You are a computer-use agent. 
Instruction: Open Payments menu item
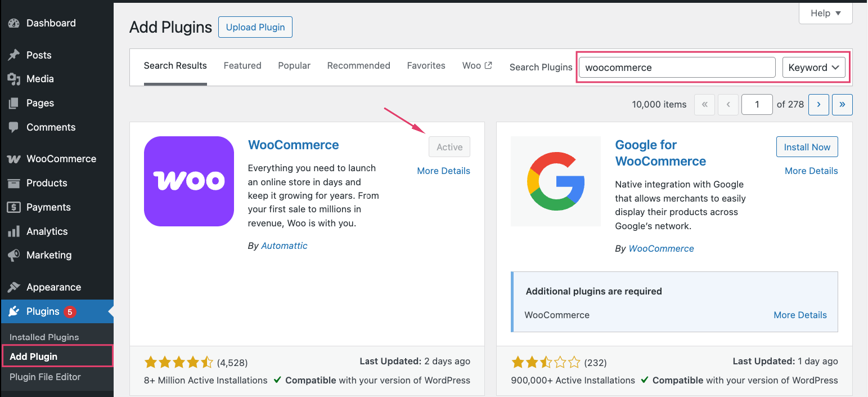[x=57, y=207]
